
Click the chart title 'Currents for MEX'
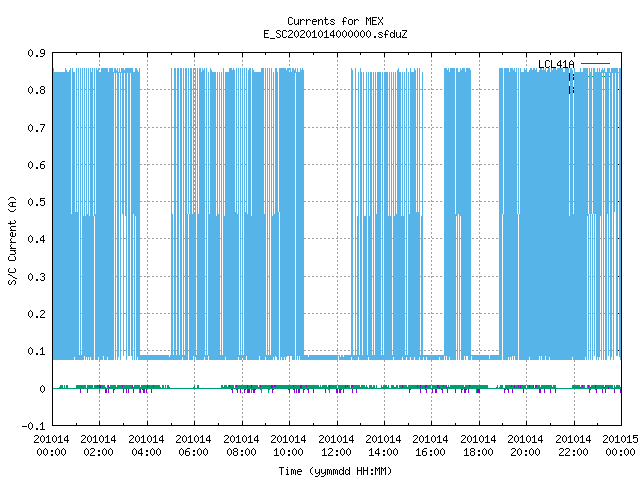[335, 21]
